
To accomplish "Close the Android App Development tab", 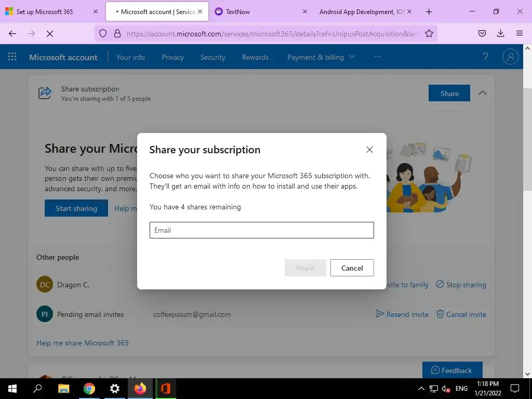I will pos(409,11).
